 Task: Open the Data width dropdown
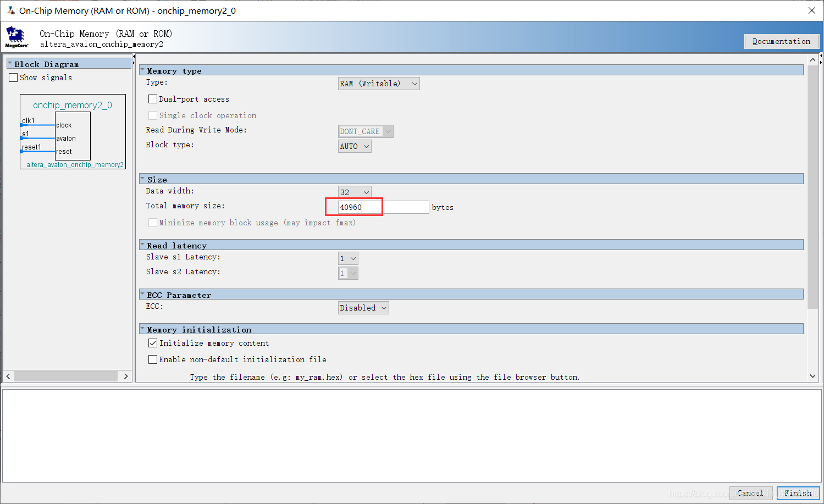[355, 192]
